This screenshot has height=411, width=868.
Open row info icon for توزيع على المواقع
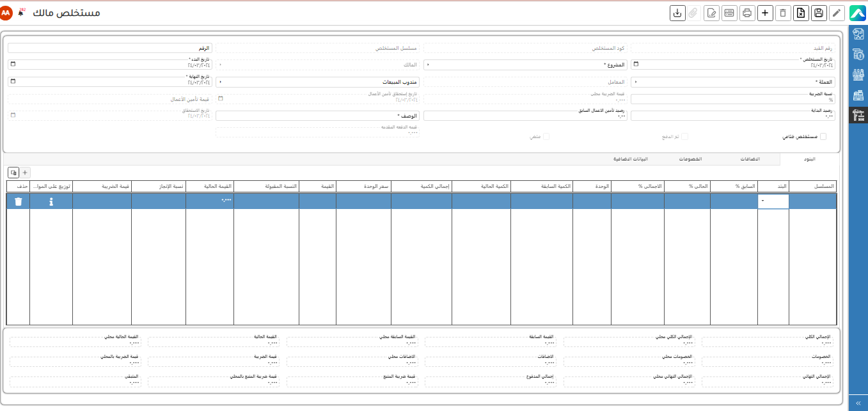click(51, 201)
